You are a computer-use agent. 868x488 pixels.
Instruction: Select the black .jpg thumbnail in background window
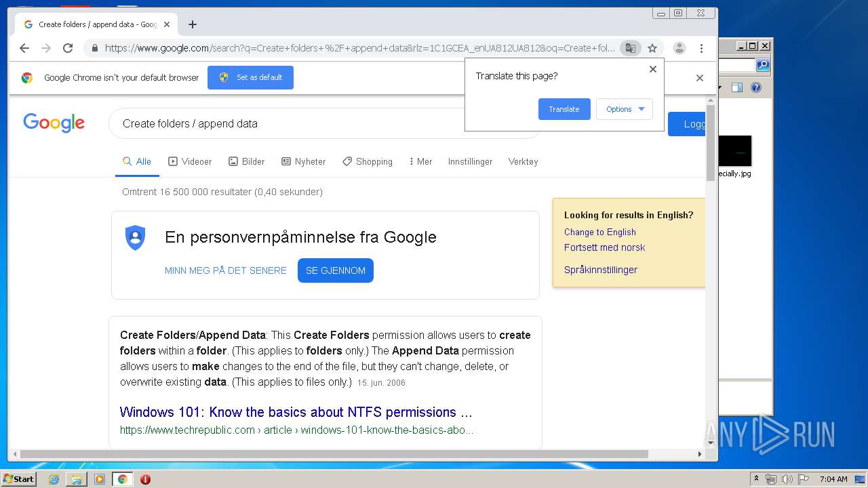(735, 151)
